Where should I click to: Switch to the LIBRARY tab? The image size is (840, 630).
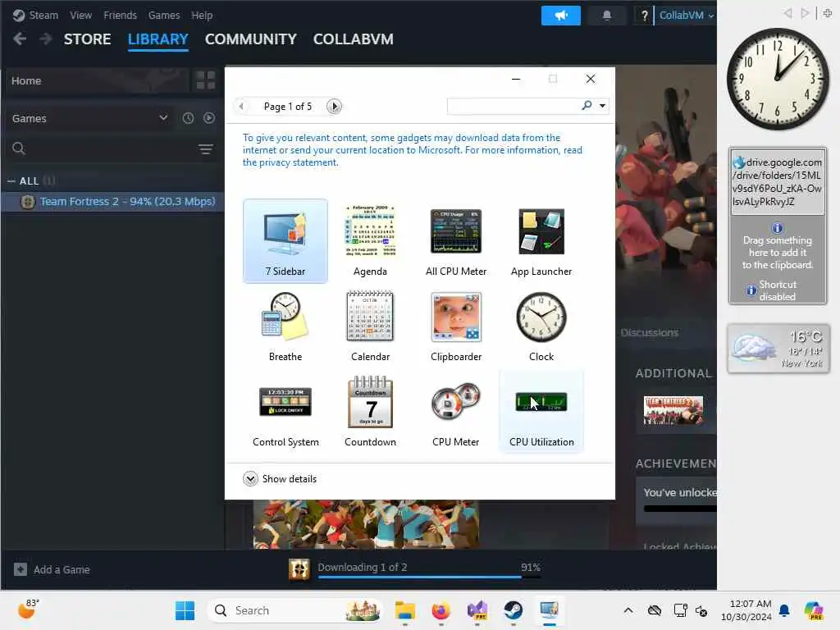[x=158, y=39]
